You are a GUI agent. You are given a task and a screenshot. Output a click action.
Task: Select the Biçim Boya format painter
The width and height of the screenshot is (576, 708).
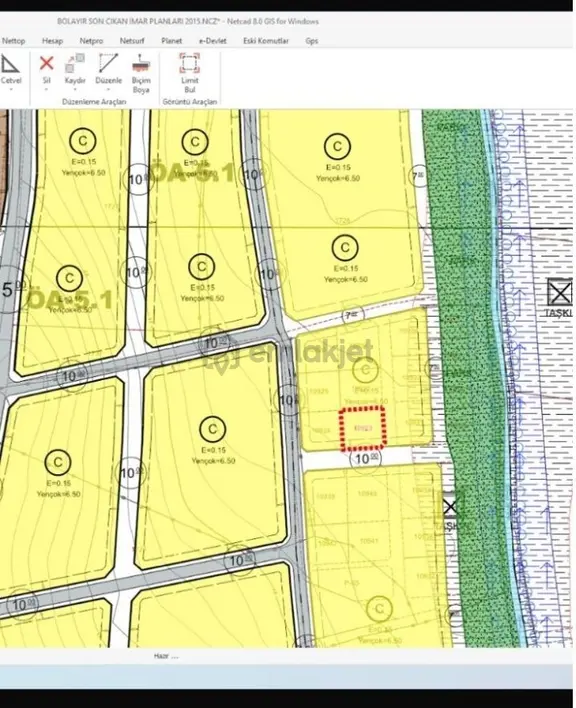tap(141, 74)
